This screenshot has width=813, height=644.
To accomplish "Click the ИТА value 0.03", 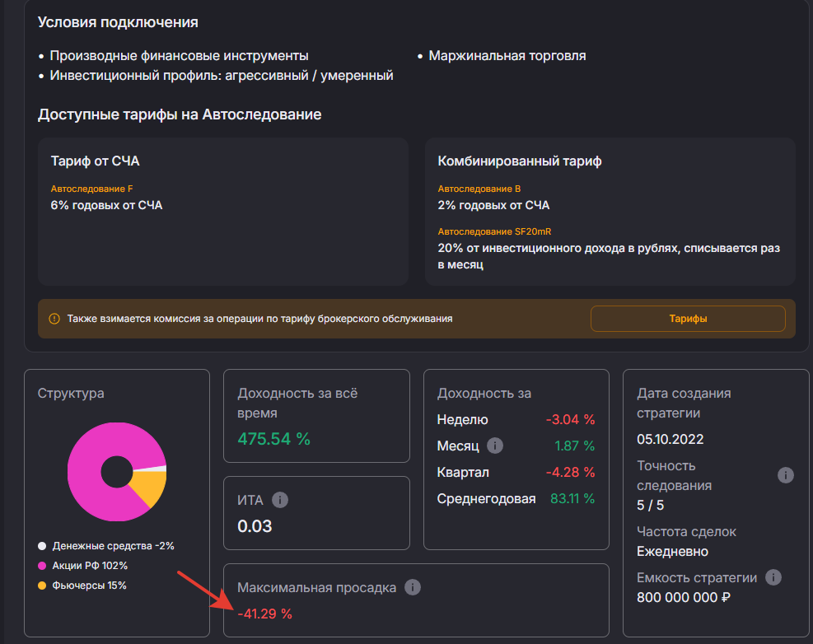I will (x=255, y=526).
